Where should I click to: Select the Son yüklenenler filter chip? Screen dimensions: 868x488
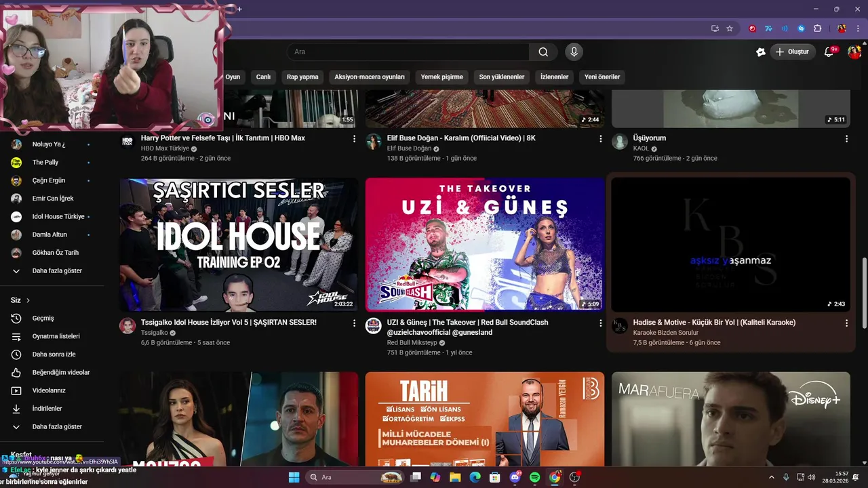[x=502, y=77]
